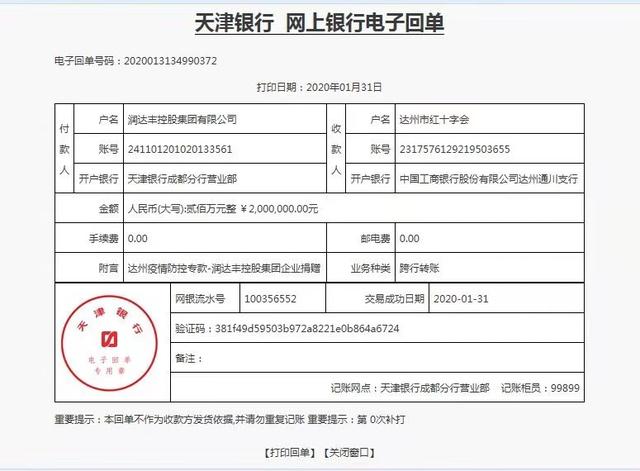Click the 打印回单 link
This screenshot has height=471, width=640.
coord(290,453)
